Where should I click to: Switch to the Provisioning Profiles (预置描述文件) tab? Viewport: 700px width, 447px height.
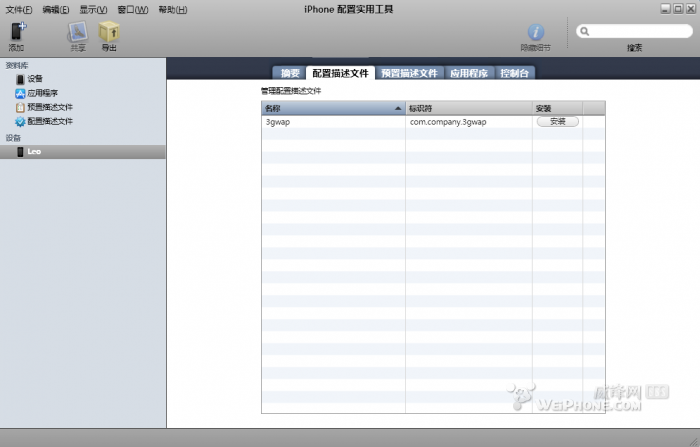[409, 73]
